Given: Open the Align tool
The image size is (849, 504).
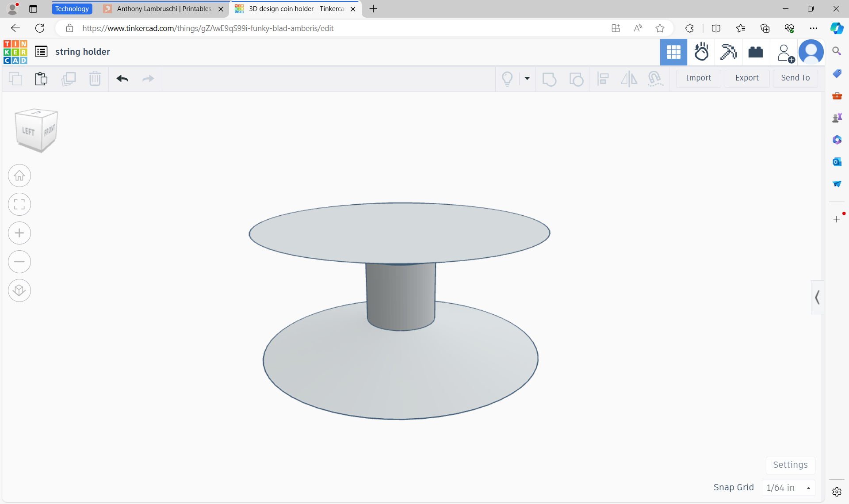Looking at the screenshot, I should (603, 79).
